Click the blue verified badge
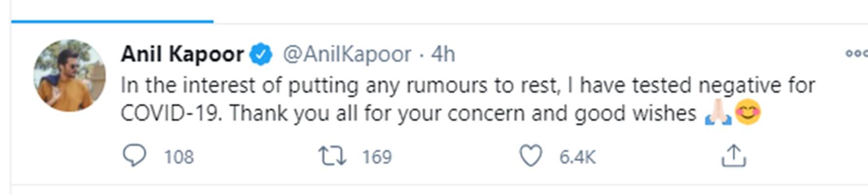868x195 pixels. pos(261,54)
